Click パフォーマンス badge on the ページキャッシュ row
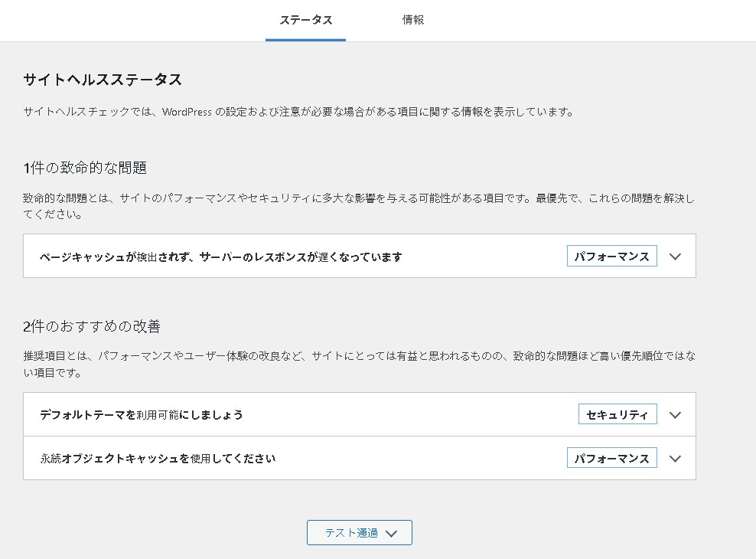Viewport: 756px width, 559px height. click(x=611, y=257)
